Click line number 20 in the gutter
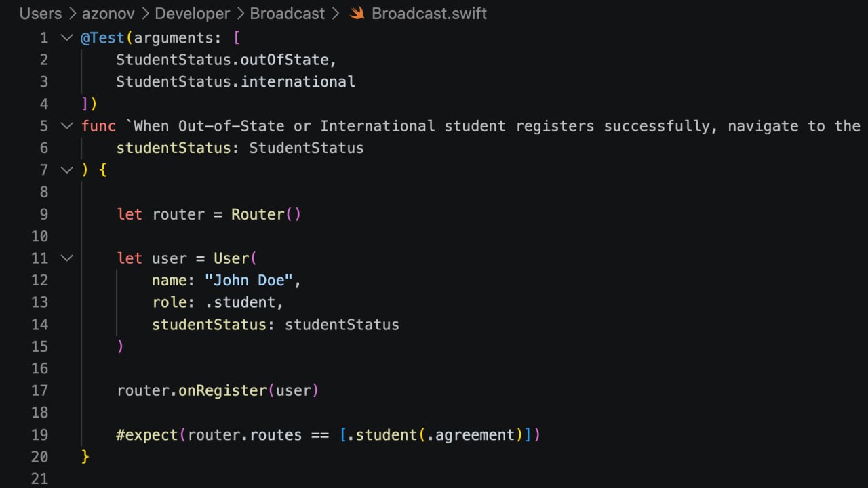The image size is (868, 488). [x=40, y=456]
